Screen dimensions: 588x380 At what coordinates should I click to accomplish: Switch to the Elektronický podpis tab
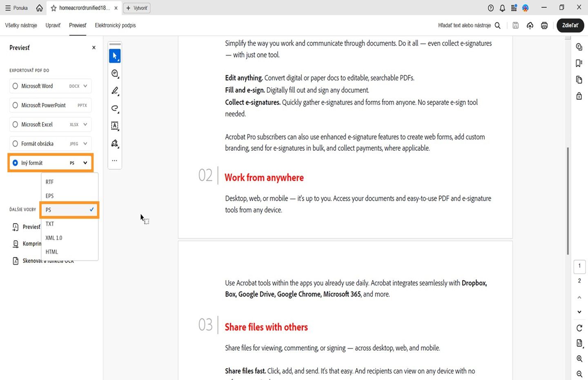coord(115,25)
